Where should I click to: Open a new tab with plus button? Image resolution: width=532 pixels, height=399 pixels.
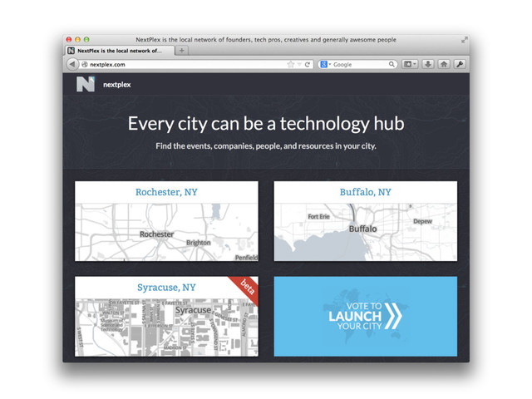point(182,51)
